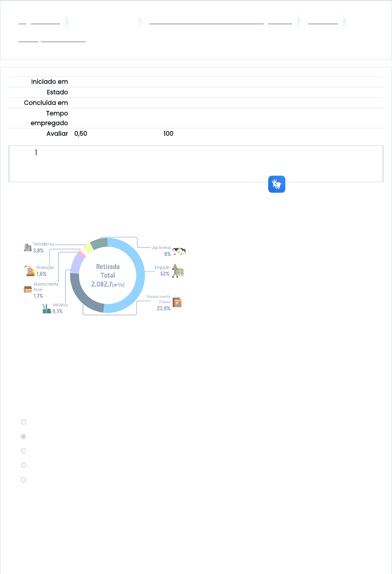Click the Irrigação crop sprinkler icon
Image resolution: width=392 pixels, height=574 pixels.
click(x=178, y=271)
